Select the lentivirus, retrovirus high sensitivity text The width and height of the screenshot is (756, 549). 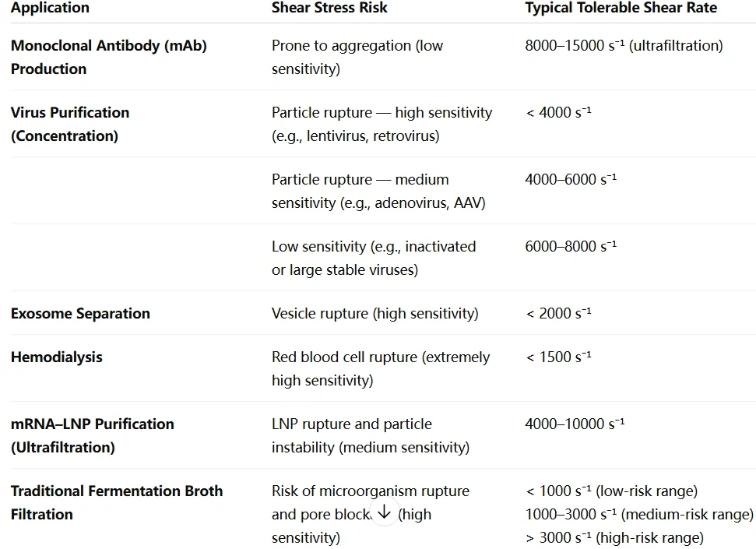coord(382,124)
